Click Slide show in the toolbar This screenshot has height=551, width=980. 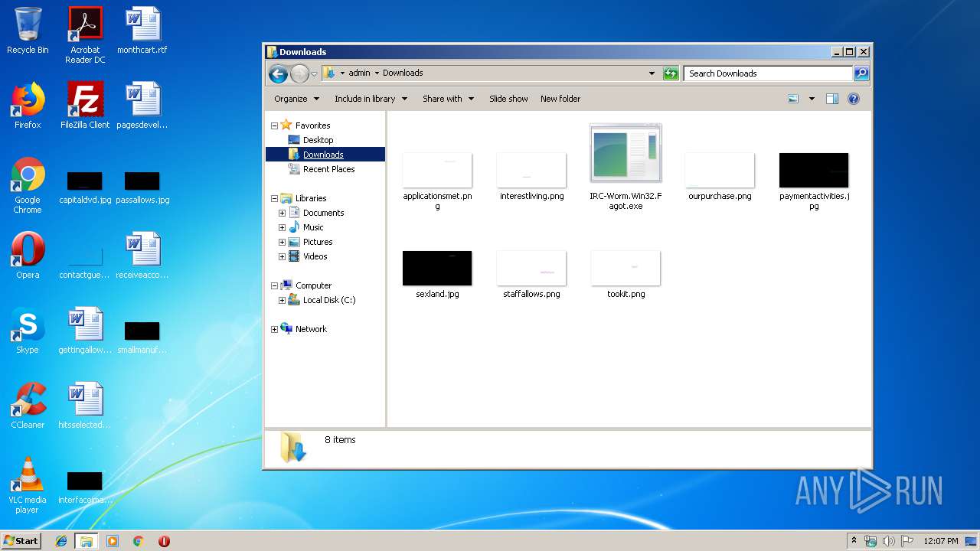[508, 99]
